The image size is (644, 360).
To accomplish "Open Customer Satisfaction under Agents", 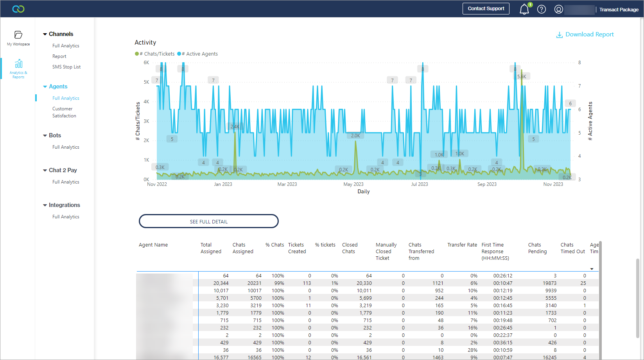I will click(64, 112).
